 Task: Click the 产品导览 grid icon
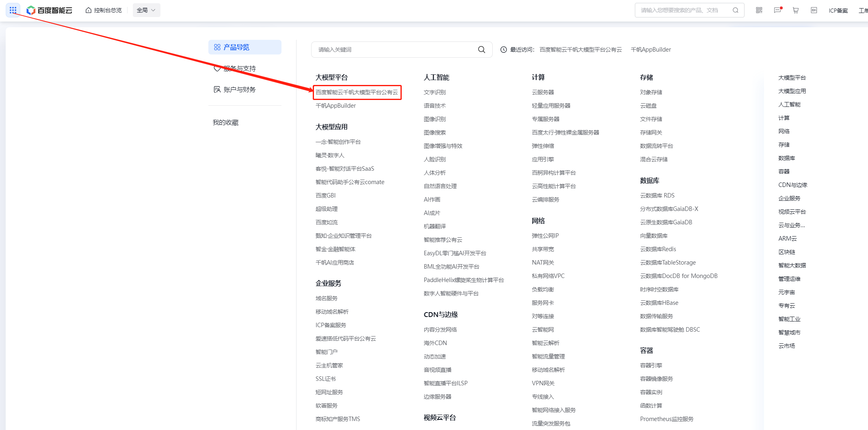click(x=217, y=47)
